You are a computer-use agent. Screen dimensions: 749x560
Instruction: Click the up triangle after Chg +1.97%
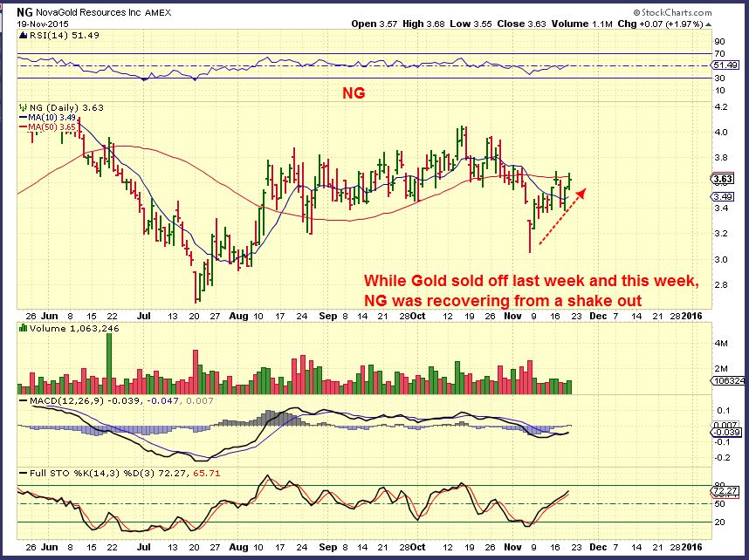[708, 24]
